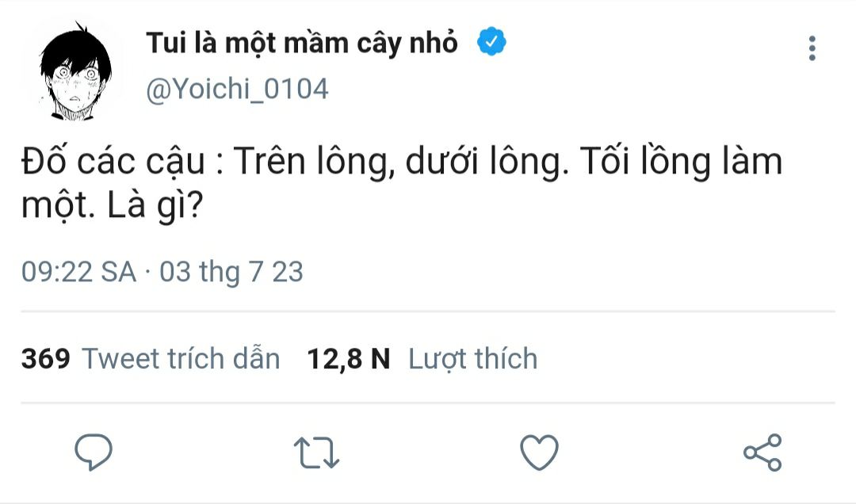Click the date "03 thg 7 23"

(231, 272)
